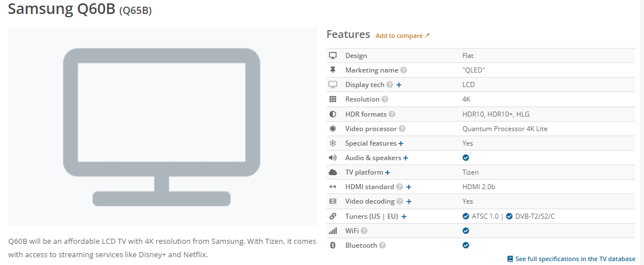The image size is (644, 265).
Task: Click the Video processor chip icon
Action: [x=333, y=129]
